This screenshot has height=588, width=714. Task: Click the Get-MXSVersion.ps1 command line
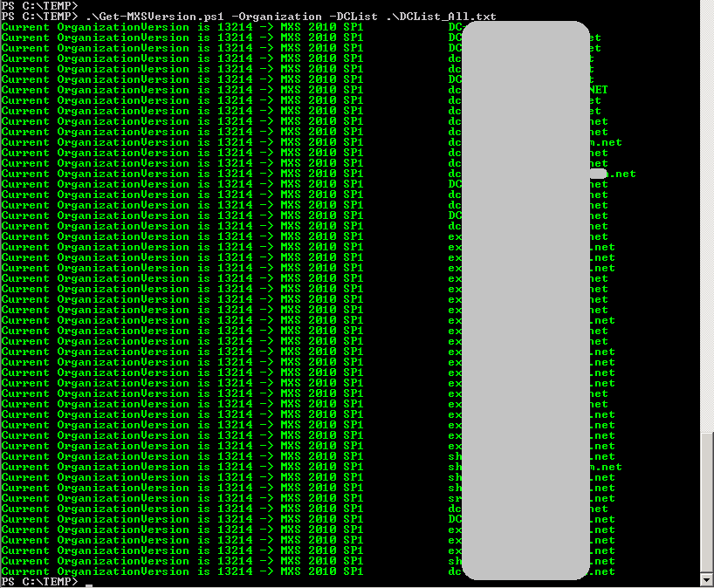tap(249, 17)
